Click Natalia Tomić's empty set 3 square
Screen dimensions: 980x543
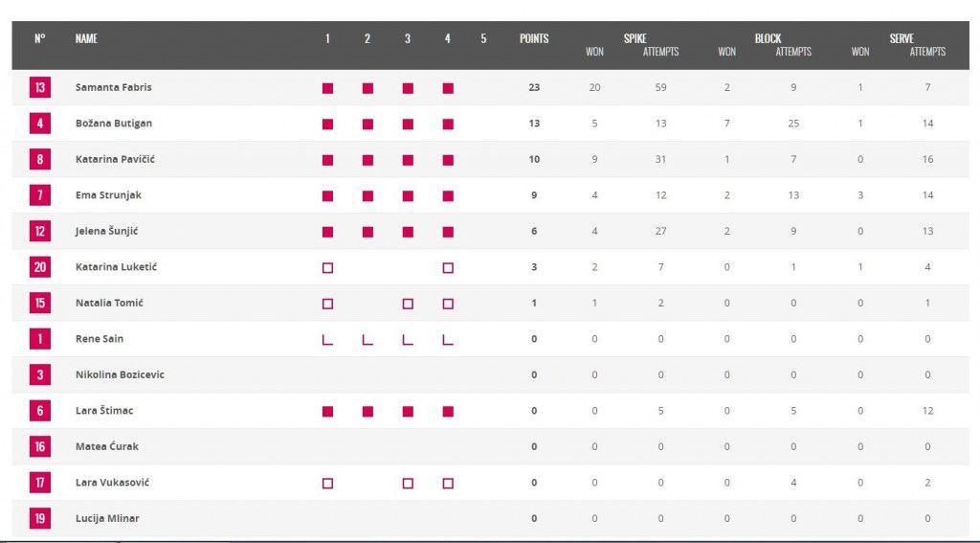click(x=408, y=304)
